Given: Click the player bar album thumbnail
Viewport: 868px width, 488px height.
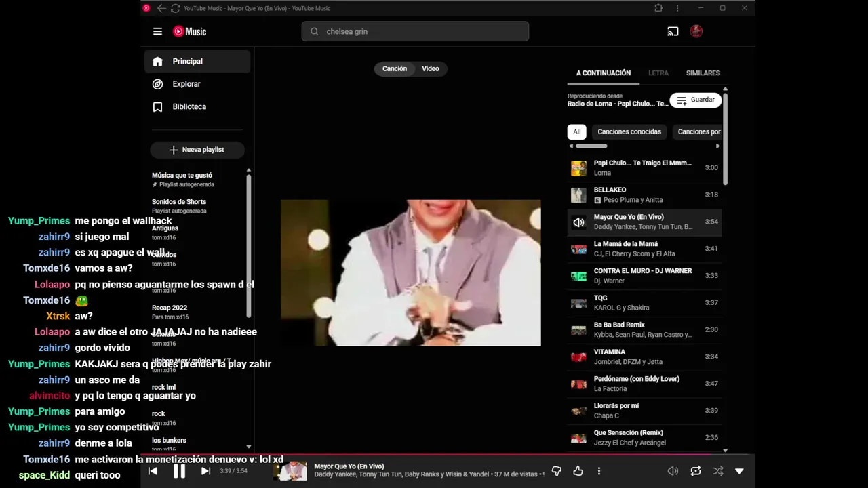Looking at the screenshot, I should [x=290, y=471].
